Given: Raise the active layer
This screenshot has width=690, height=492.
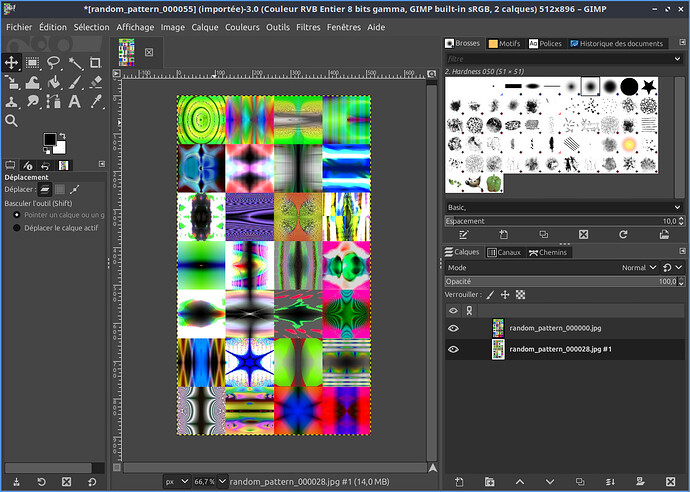Looking at the screenshot, I should tap(520, 482).
